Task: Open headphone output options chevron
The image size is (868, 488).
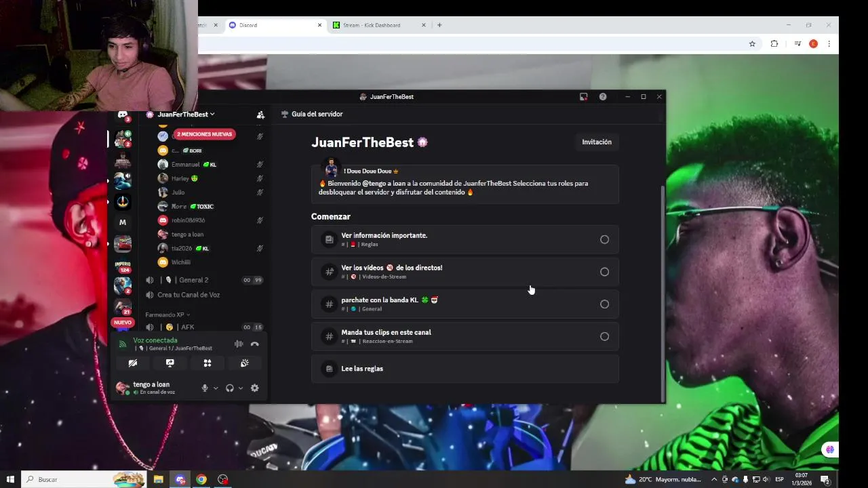Action: click(x=241, y=388)
